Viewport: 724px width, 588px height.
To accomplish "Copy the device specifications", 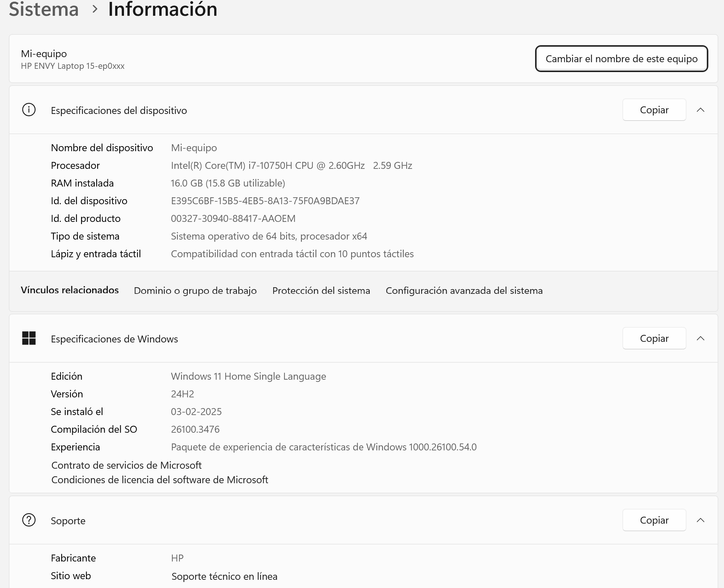I will tap(654, 110).
